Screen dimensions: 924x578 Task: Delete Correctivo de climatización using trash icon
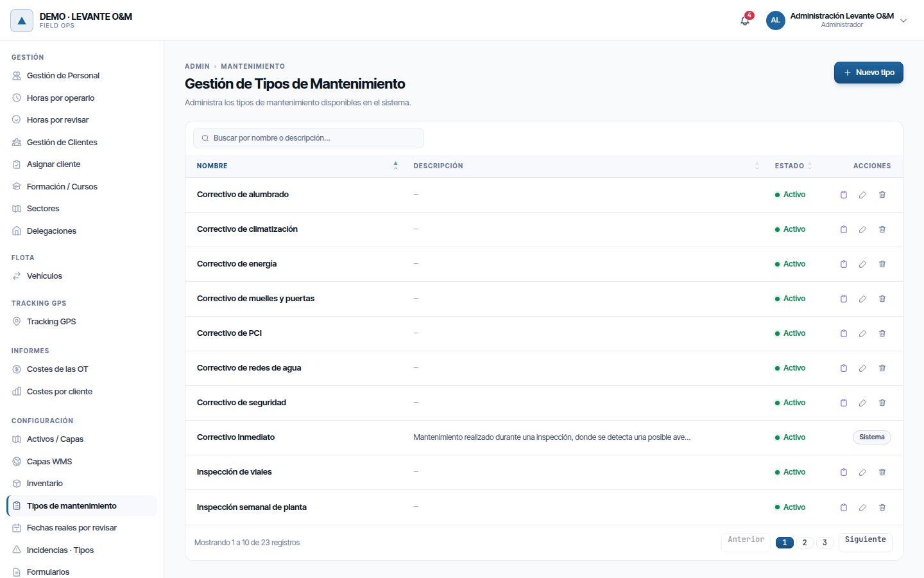coord(882,229)
